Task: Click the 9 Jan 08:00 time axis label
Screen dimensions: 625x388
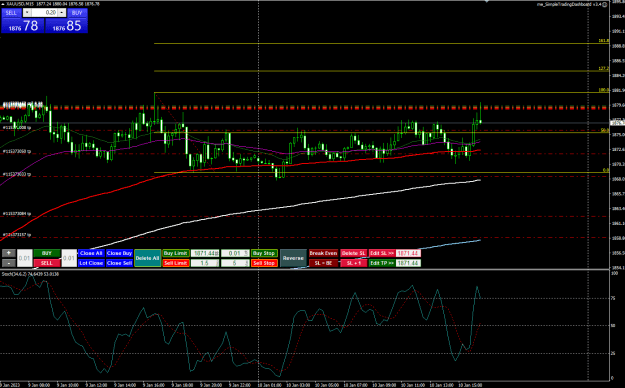Action: click(39, 385)
